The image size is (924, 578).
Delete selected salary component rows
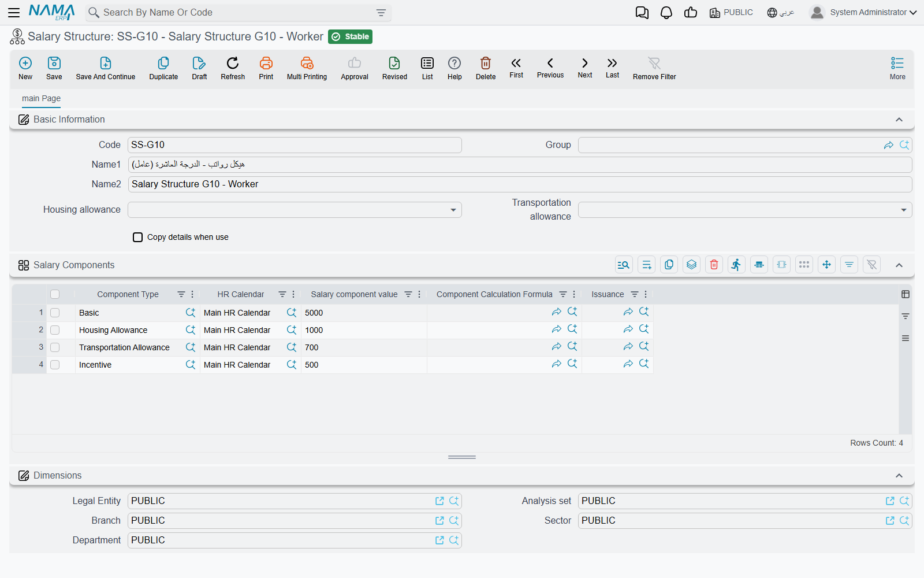tap(714, 265)
